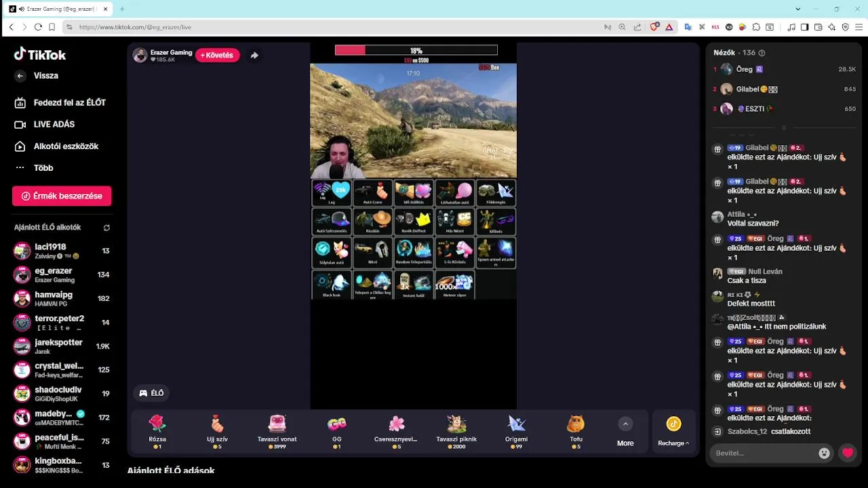Image resolution: width=868 pixels, height=488 pixels.
Task: Click the Érmék beszerzése button
Action: point(62,196)
